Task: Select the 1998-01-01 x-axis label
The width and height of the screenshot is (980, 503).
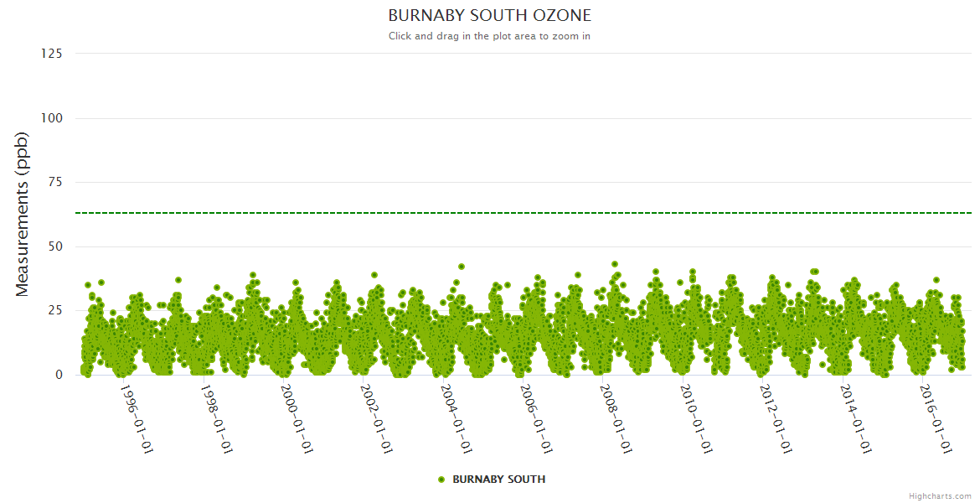Action: pos(217,418)
